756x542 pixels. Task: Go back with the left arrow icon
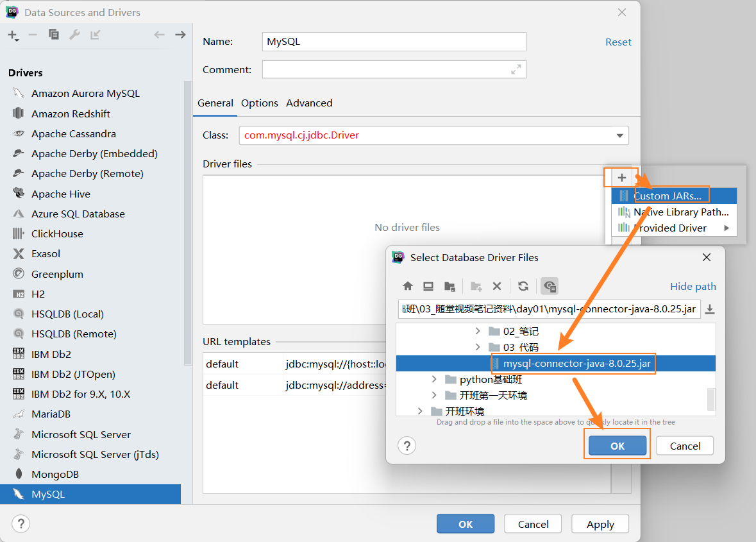(x=159, y=35)
